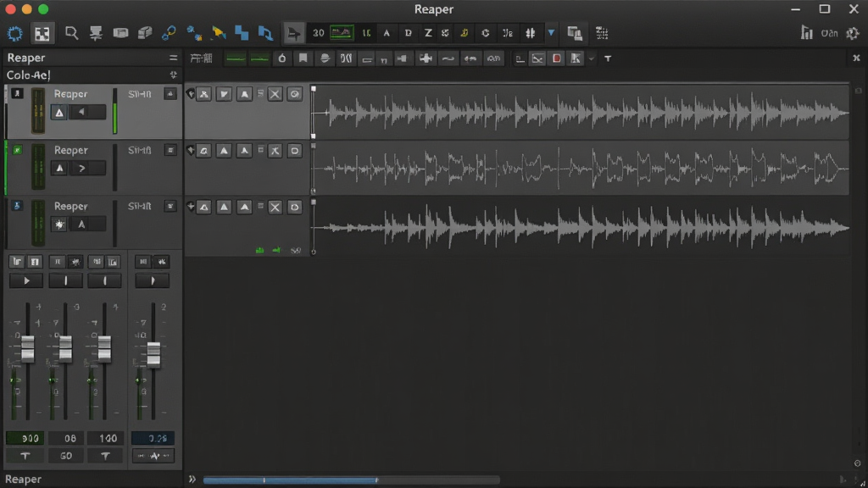Toggle the star button on third track

coord(59,224)
